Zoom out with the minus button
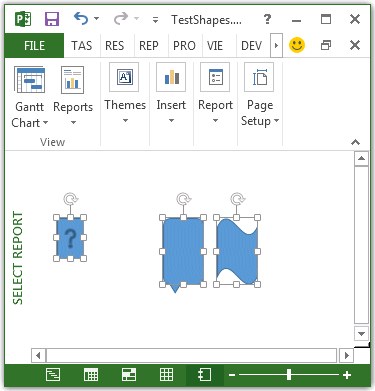 click(x=232, y=375)
